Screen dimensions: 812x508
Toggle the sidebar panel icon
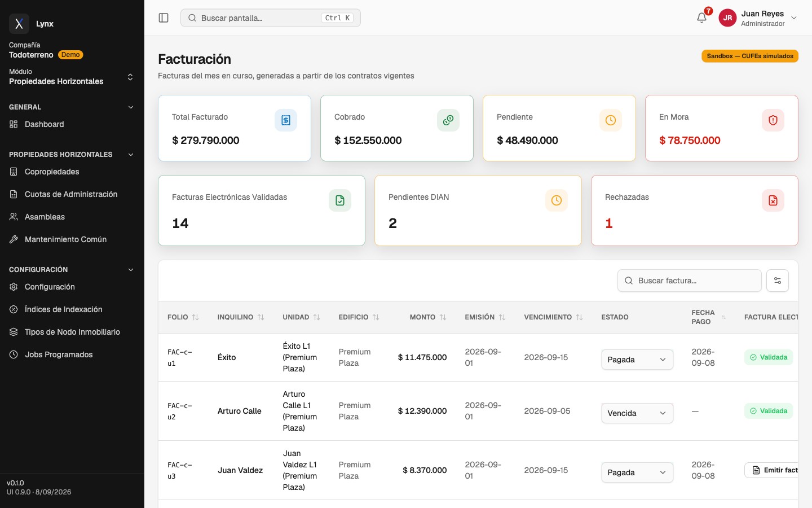tap(164, 18)
